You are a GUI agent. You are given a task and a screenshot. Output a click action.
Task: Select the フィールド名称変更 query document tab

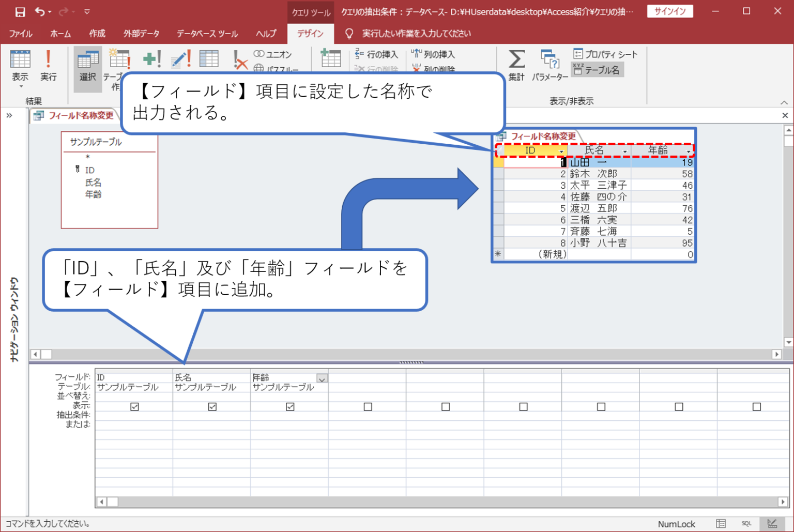[x=74, y=115]
